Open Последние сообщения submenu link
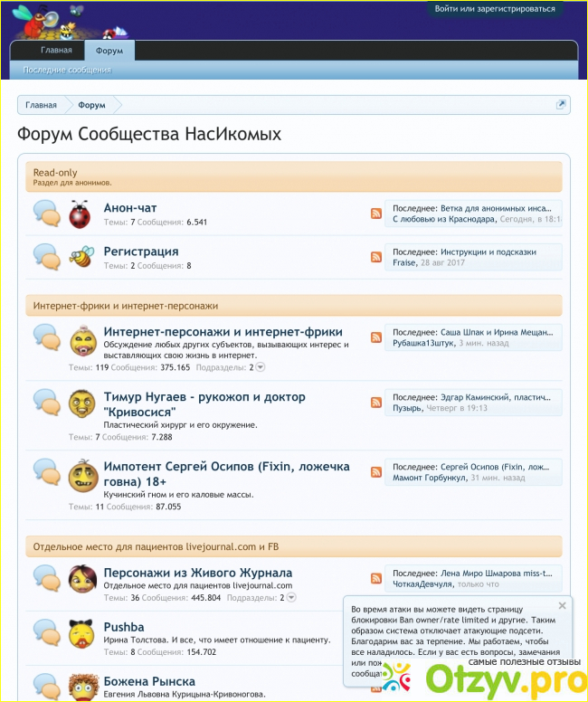 [x=67, y=70]
